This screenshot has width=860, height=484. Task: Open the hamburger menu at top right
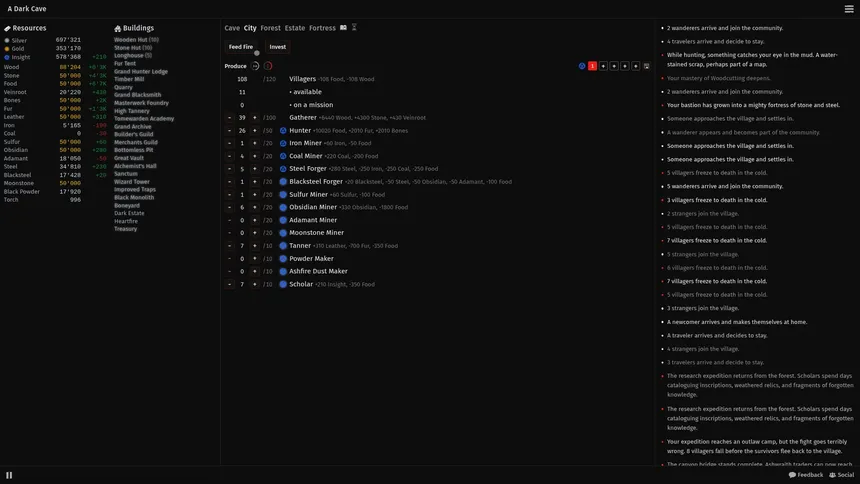[848, 9]
